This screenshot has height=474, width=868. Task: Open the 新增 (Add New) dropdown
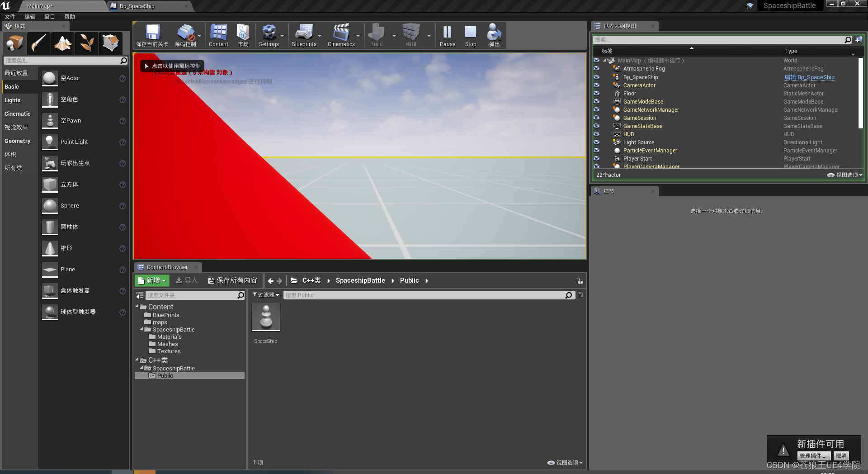(152, 280)
